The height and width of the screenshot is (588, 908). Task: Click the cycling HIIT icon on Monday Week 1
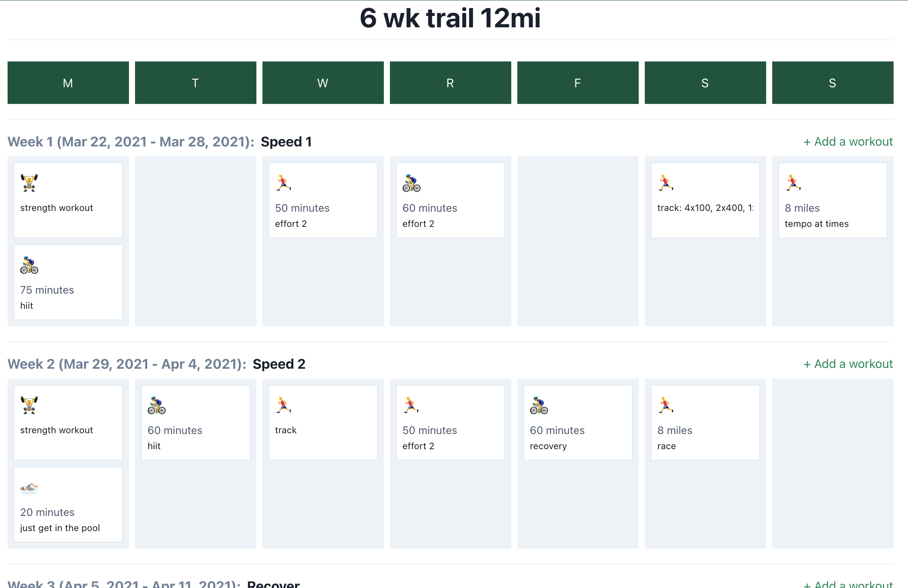point(29,266)
